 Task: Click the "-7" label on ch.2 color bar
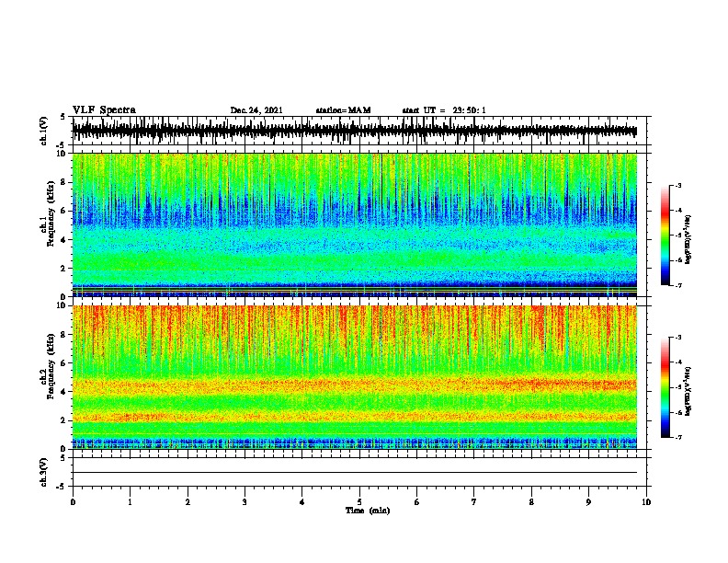point(677,437)
